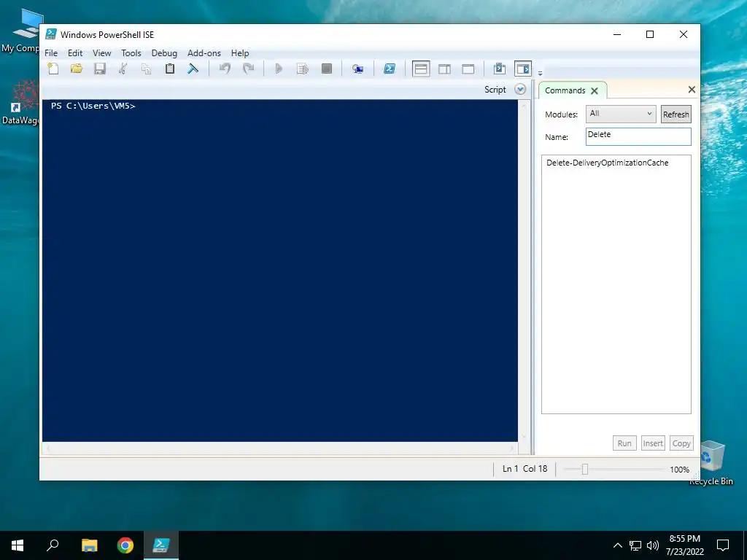This screenshot has width=747, height=560.
Task: Show script pane on top layout
Action: click(x=421, y=69)
